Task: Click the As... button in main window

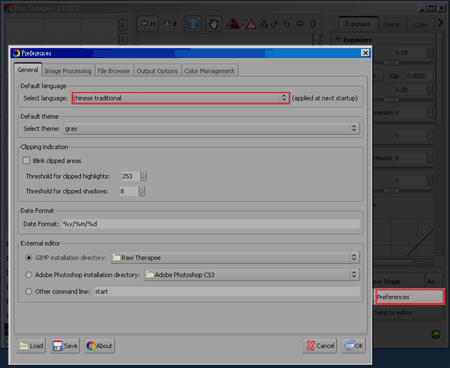Action: (x=434, y=282)
